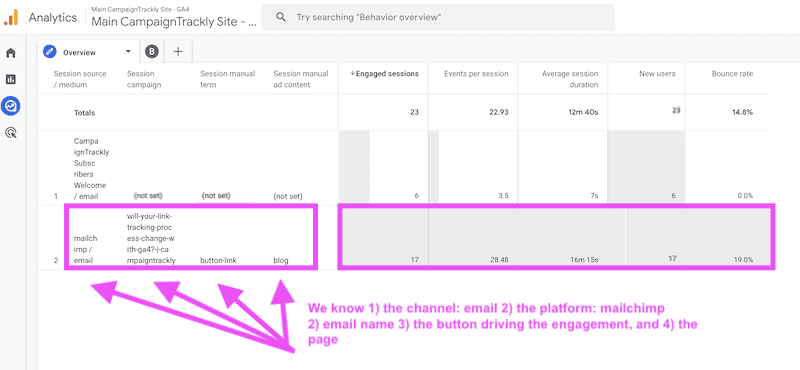Click the Google Analytics logo
800x370 pixels.
point(11,17)
